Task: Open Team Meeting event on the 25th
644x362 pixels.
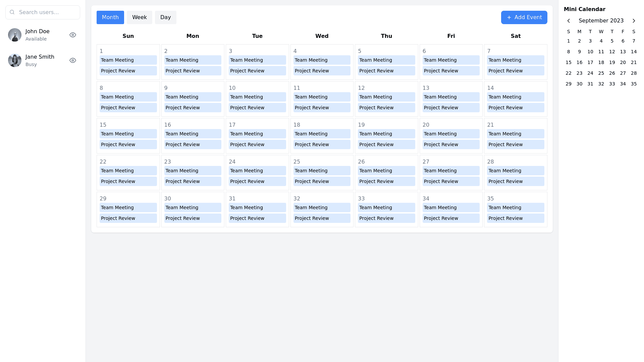Action: (x=322, y=171)
